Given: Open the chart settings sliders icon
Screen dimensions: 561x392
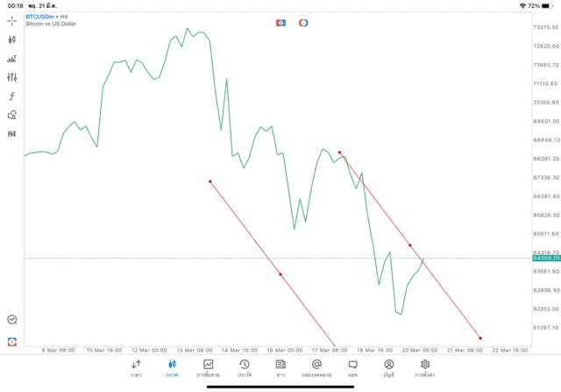Looking at the screenshot, I should 12,78.
